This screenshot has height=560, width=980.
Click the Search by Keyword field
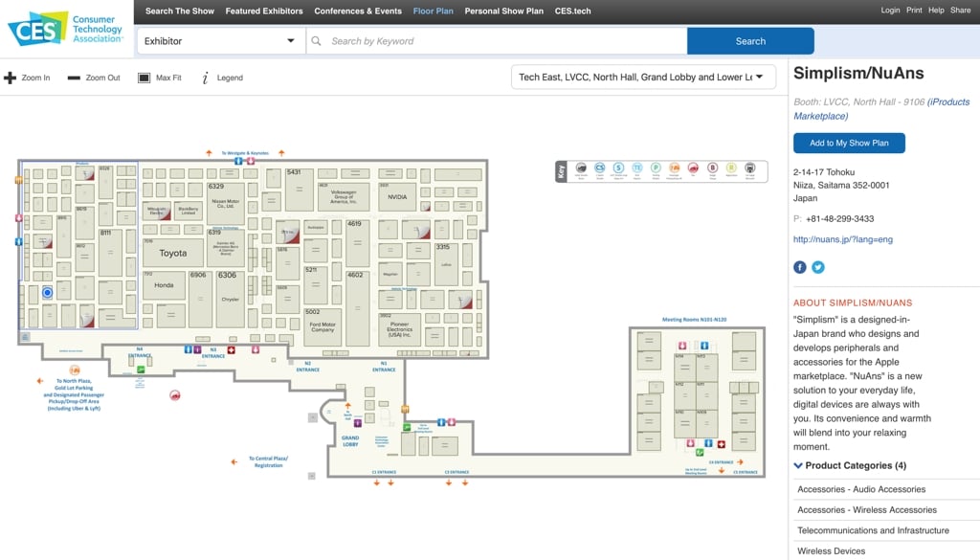click(x=505, y=41)
